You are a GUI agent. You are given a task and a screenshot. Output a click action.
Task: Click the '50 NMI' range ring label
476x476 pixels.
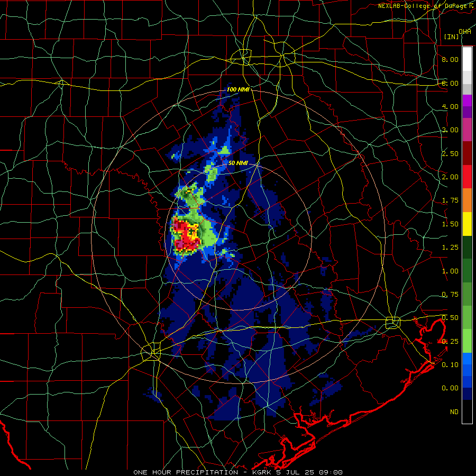[239, 163]
